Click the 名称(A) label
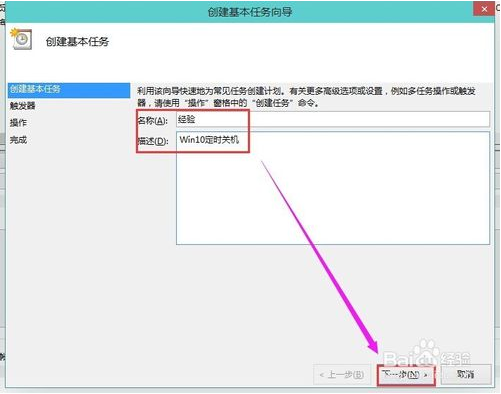Image resolution: width=501 pixels, height=394 pixels. pos(152,120)
